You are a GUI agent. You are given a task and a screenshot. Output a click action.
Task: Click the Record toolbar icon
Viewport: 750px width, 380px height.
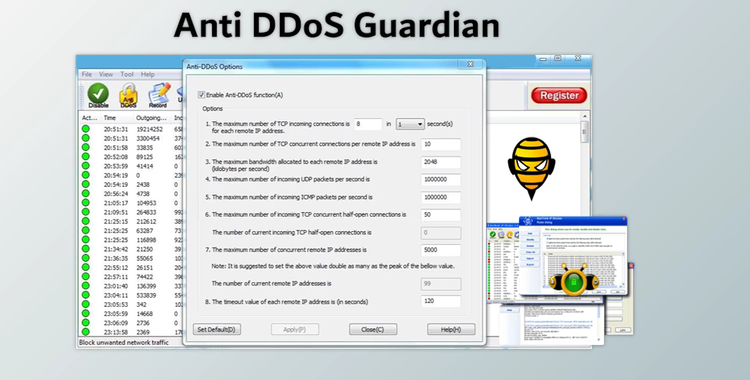coord(158,94)
